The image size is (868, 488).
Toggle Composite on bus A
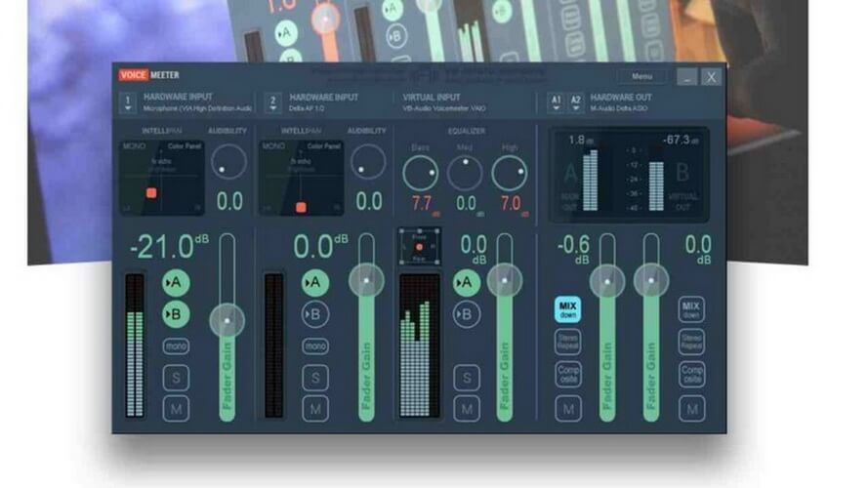[x=568, y=375]
